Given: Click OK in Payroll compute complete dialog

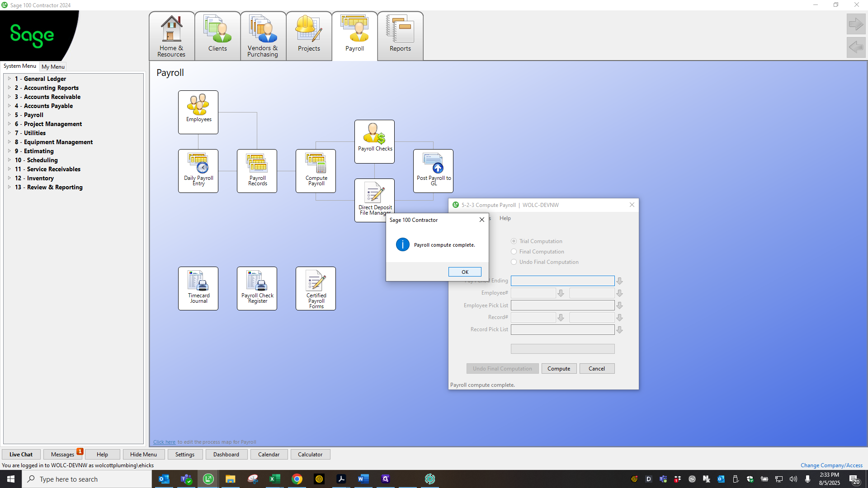Looking at the screenshot, I should [465, 272].
